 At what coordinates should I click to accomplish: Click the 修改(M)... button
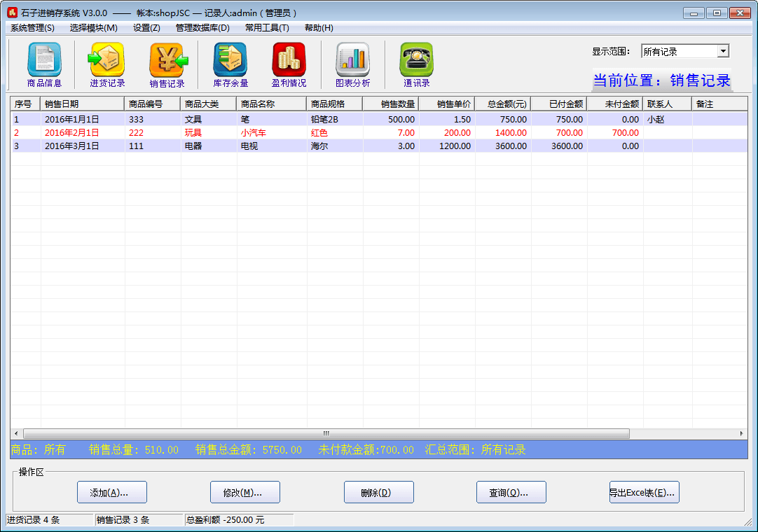[245, 492]
